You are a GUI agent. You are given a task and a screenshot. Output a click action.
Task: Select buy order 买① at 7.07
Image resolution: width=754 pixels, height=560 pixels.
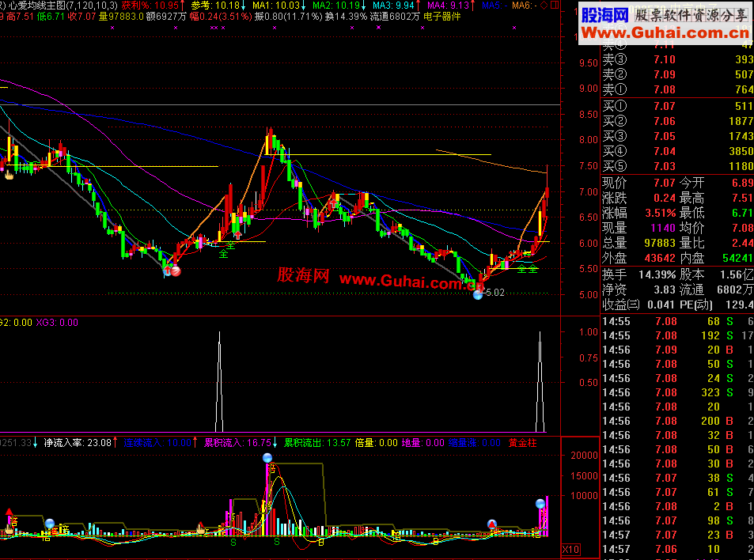[677, 106]
